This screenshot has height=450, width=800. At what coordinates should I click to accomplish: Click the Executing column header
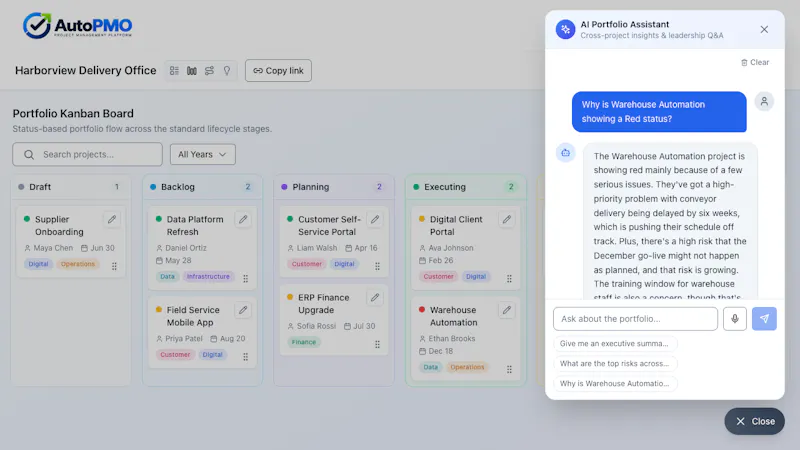[x=465, y=187]
